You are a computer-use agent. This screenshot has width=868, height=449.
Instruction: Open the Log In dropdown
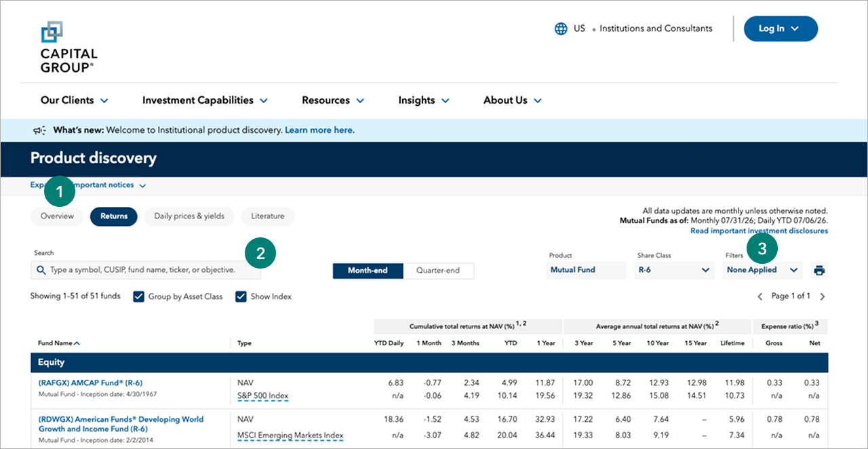pos(781,28)
